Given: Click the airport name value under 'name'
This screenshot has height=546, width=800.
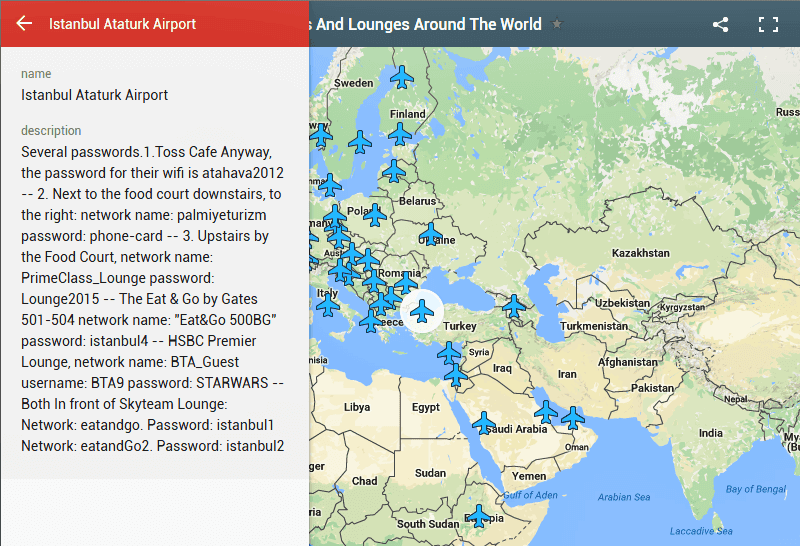Looking at the screenshot, I should coord(95,95).
